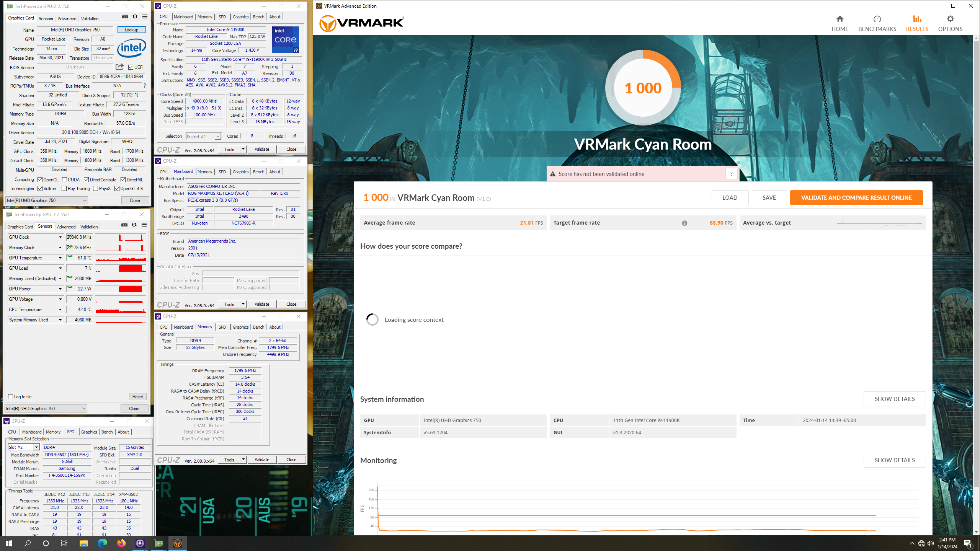Refresh GPU-Z Graphics Card window
Image resolution: width=980 pixels, height=551 pixels.
pyautogui.click(x=135, y=17)
